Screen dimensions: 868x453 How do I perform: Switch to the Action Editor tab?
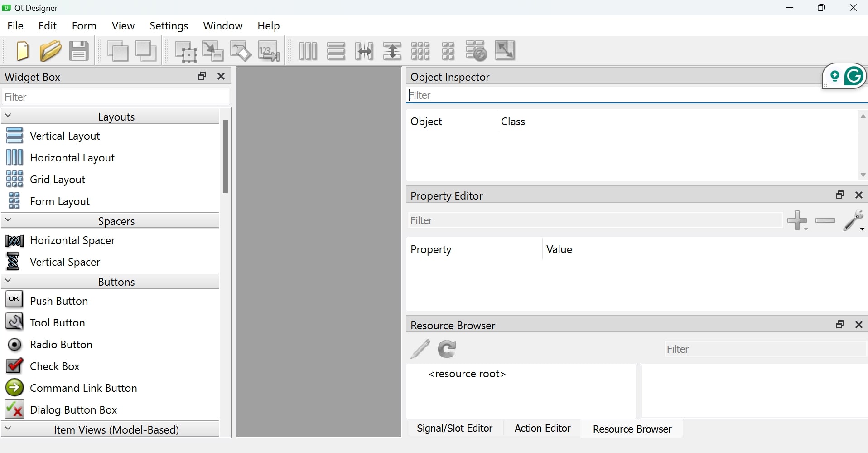pyautogui.click(x=542, y=428)
